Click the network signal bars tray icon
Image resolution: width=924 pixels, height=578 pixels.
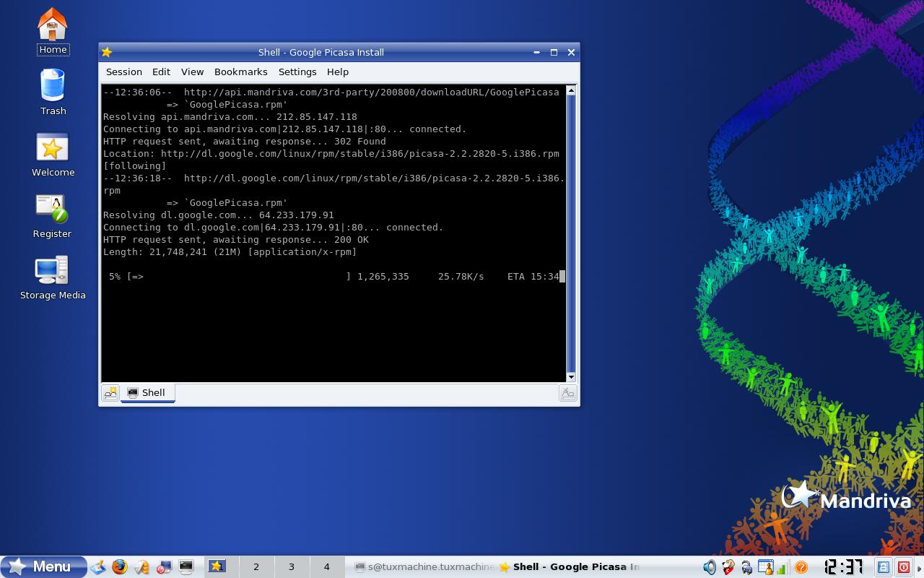point(782,568)
